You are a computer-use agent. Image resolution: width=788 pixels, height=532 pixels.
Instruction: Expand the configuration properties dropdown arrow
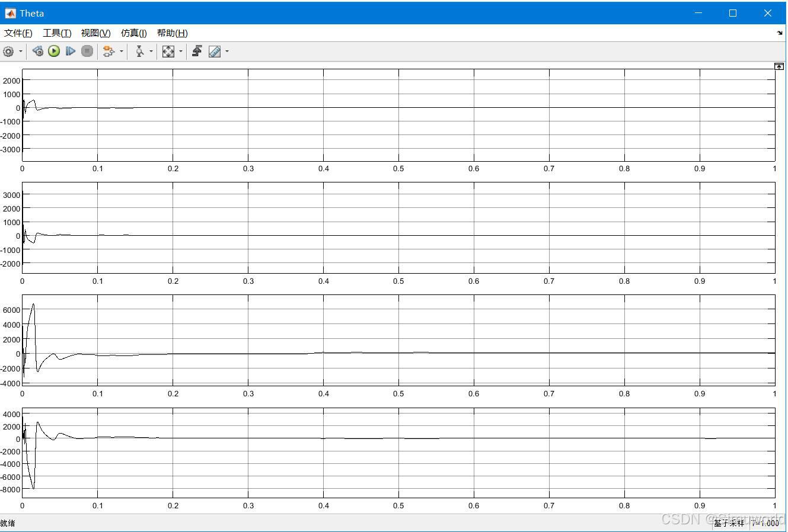[21, 52]
